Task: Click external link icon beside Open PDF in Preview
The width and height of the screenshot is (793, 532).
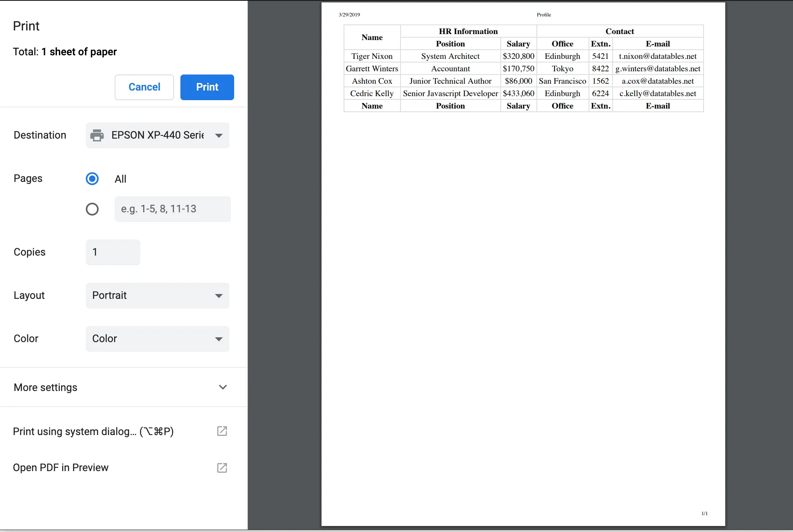Action: pyautogui.click(x=222, y=468)
